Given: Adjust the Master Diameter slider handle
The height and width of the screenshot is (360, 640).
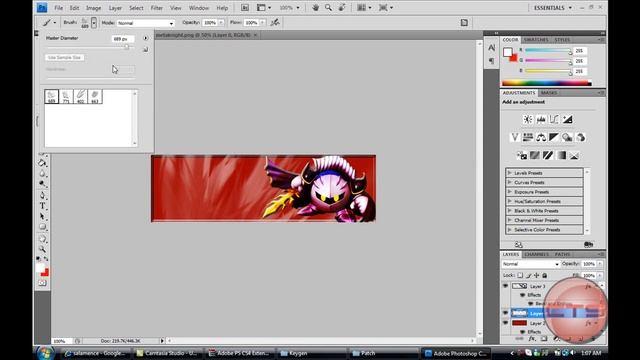Looking at the screenshot, I should click(127, 47).
